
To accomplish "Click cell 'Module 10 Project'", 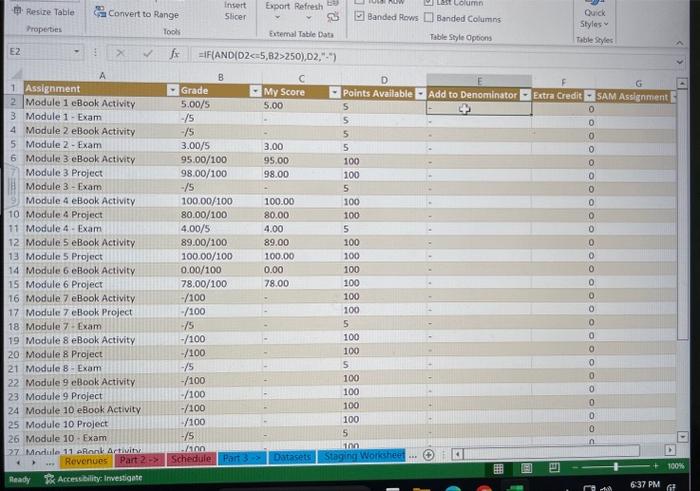I will (101, 424).
